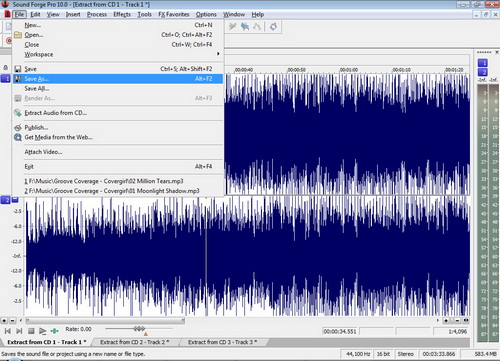Toggle the channel 2 track header button
Screen dimensions: 500x361
point(5,200)
